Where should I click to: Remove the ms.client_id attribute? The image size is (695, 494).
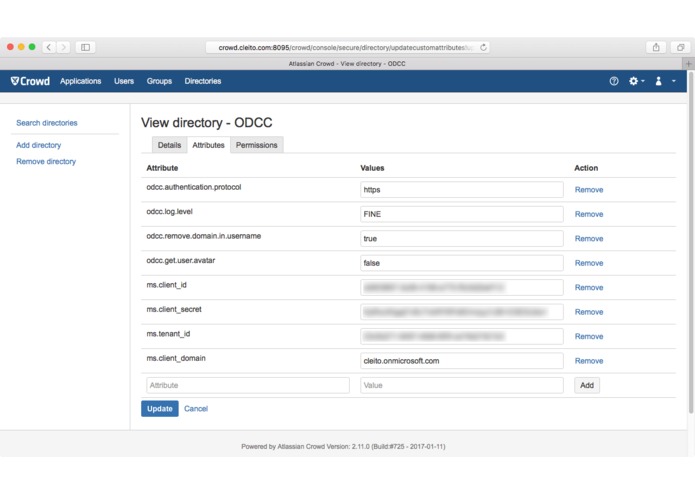tap(589, 287)
